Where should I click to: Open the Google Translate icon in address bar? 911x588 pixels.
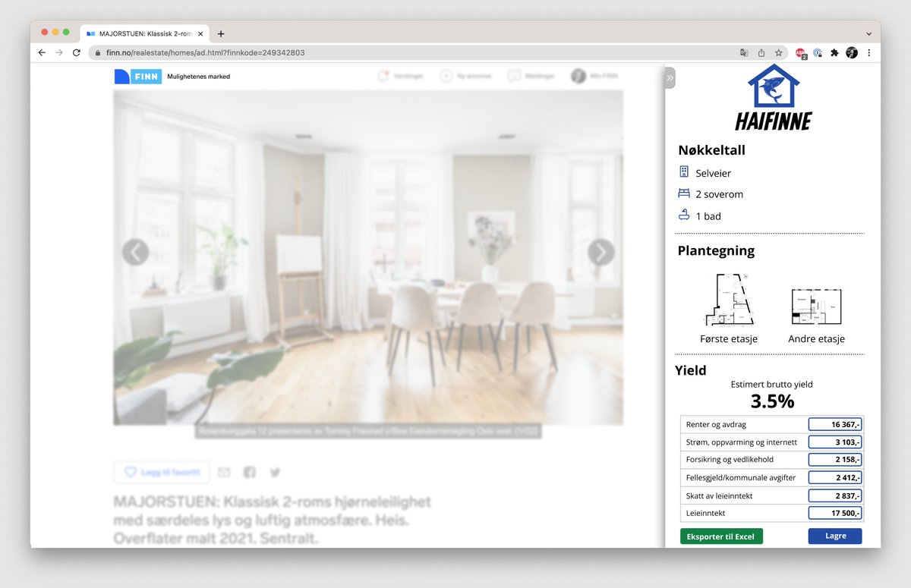744,52
